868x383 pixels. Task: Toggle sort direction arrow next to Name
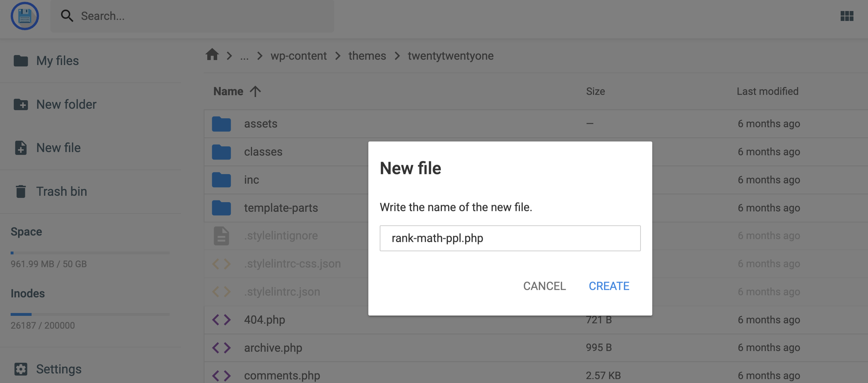click(x=255, y=91)
